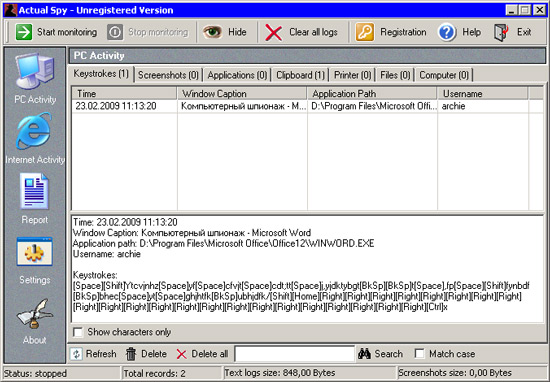The width and height of the screenshot is (550, 382).
Task: Select the 23.02.2009 11:13:20 log row
Action: [307, 106]
